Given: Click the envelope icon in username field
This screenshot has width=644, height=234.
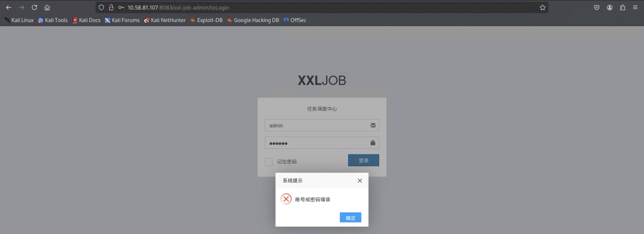Looking at the screenshot, I should (x=373, y=126).
